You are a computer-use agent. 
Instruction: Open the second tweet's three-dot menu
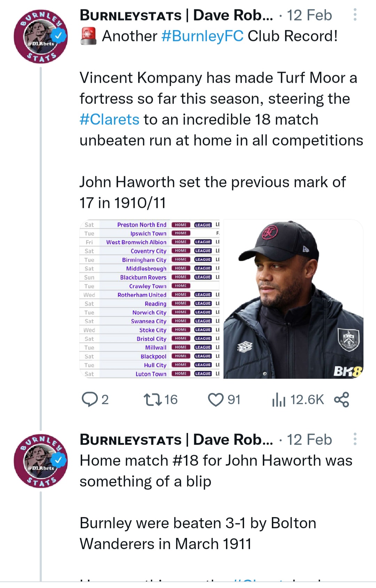click(x=355, y=439)
